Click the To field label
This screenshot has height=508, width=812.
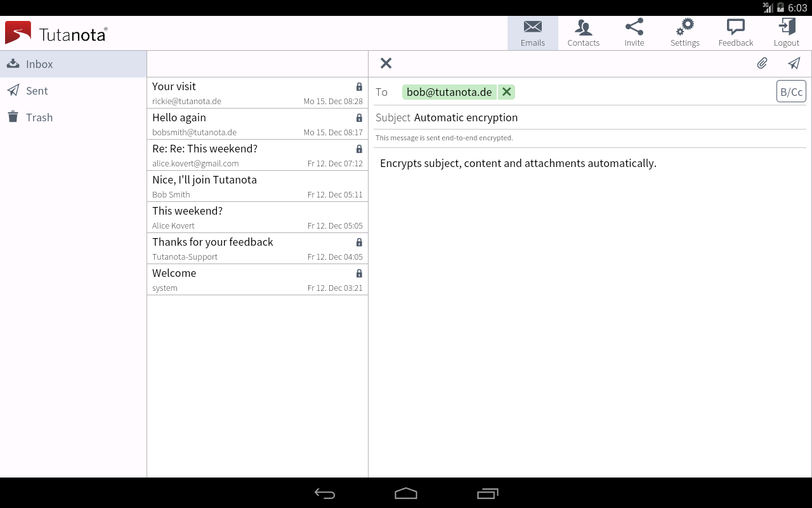(x=381, y=92)
